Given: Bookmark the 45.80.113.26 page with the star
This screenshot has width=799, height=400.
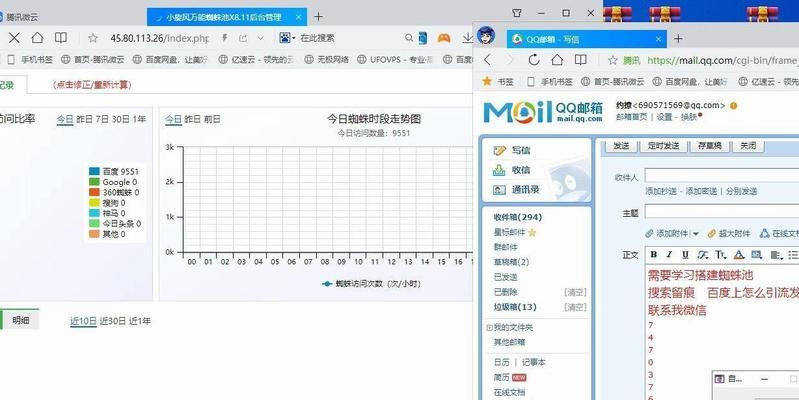Looking at the screenshot, I should click(x=93, y=38).
